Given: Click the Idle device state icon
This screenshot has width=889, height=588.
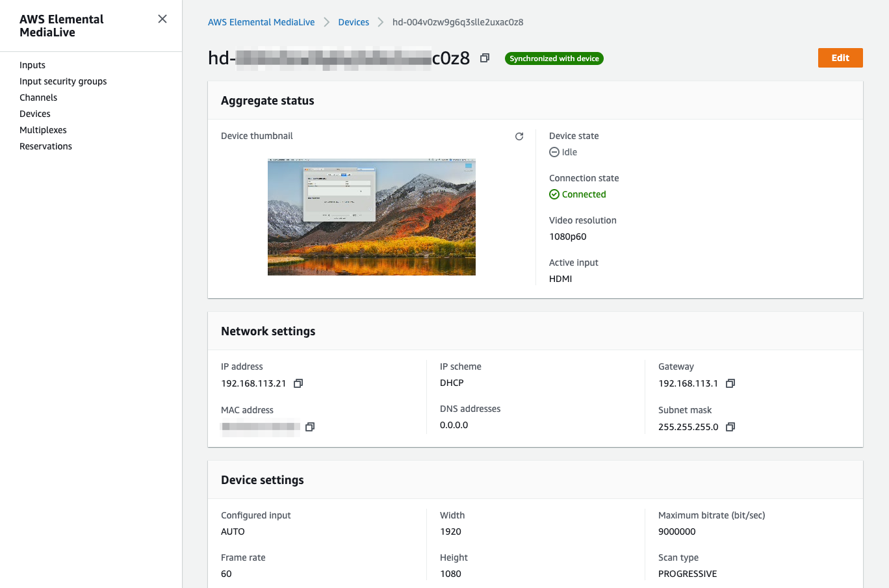Looking at the screenshot, I should click(554, 151).
